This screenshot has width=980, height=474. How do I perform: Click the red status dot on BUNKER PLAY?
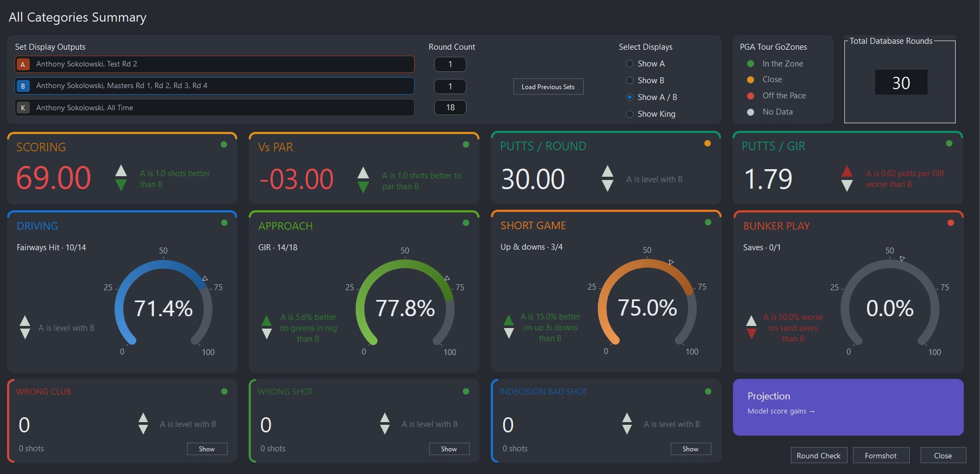(951, 223)
